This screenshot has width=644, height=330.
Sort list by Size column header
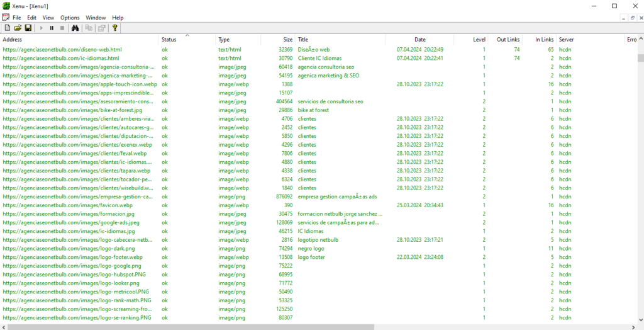[x=287, y=40]
